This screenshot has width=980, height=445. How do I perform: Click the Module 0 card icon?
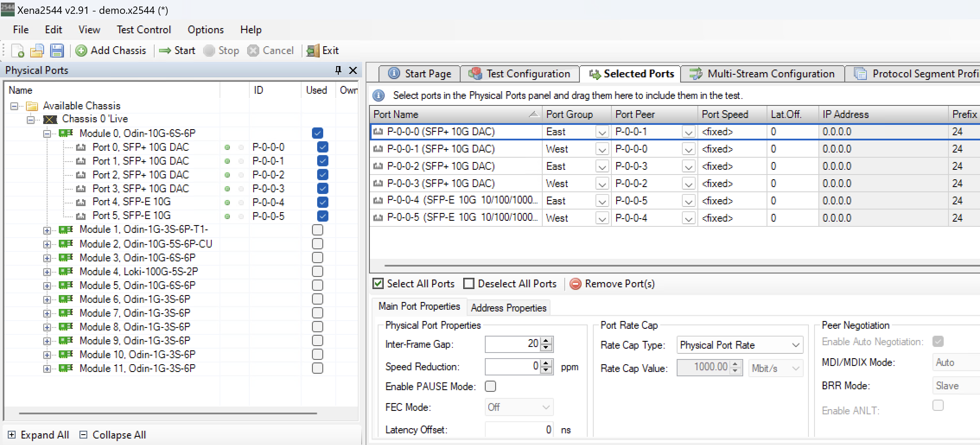pos(66,133)
